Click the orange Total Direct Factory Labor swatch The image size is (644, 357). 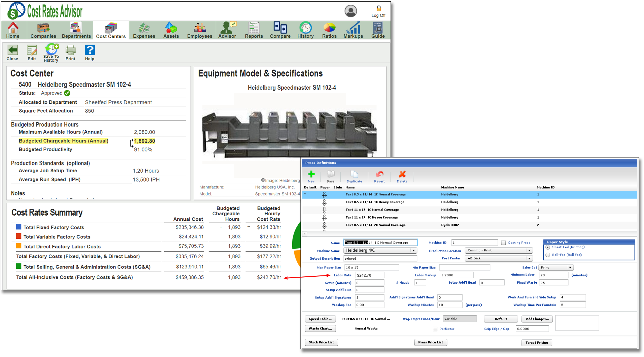click(19, 246)
